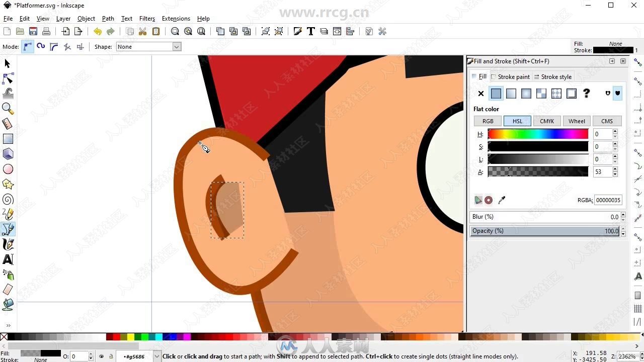The width and height of the screenshot is (644, 362).
Task: Select the Selector arrow tool
Action: coord(8,64)
